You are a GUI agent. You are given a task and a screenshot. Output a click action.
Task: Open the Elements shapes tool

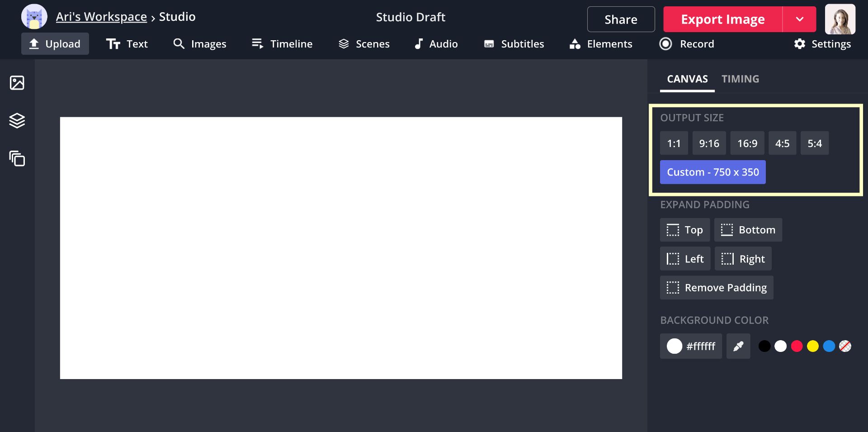pos(601,44)
